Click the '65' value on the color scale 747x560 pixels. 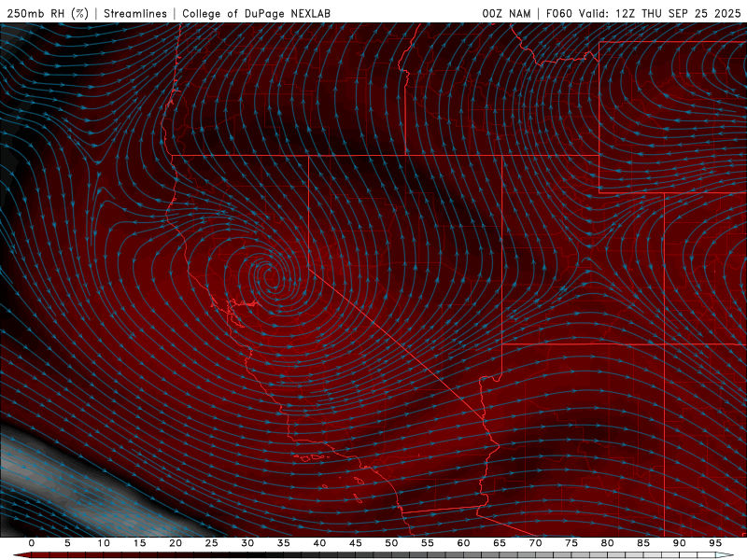[x=499, y=543]
